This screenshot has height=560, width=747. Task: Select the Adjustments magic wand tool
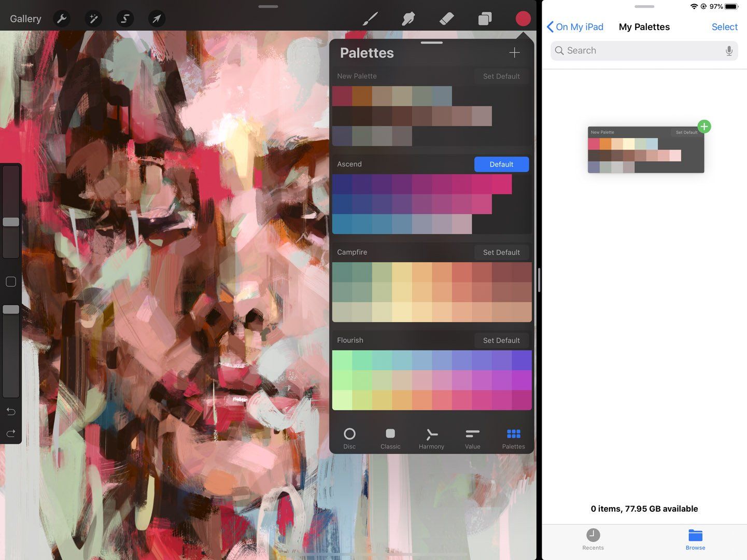tap(93, 19)
